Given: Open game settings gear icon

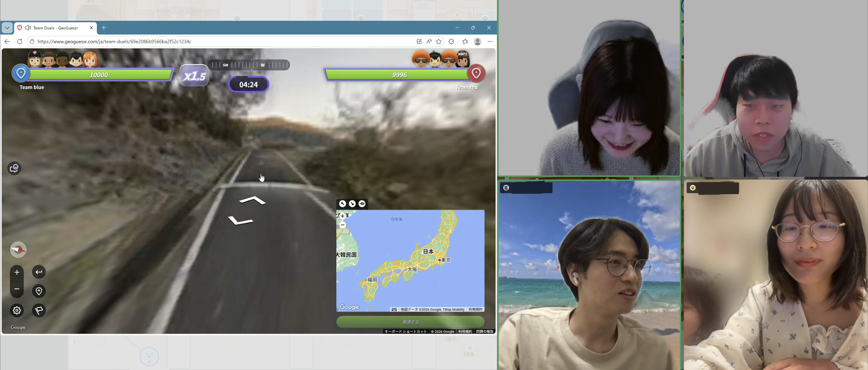Looking at the screenshot, I should [17, 310].
